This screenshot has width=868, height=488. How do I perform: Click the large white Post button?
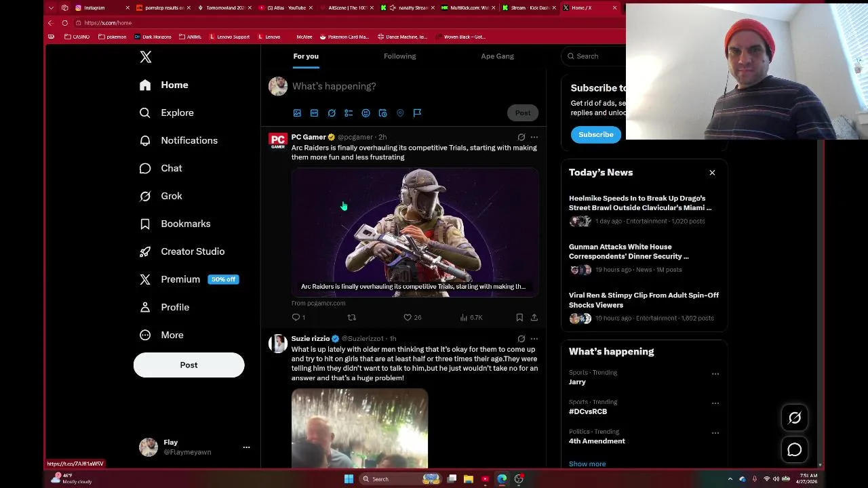(189, 365)
